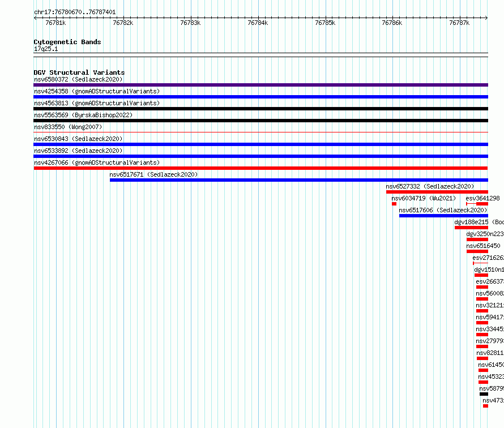Open the variant label starting nsv4532
504x428 pixels.
click(x=491, y=376)
